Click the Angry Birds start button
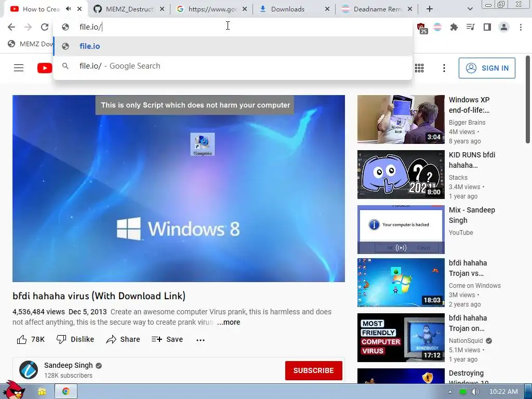The width and height of the screenshot is (532, 399). (14, 390)
